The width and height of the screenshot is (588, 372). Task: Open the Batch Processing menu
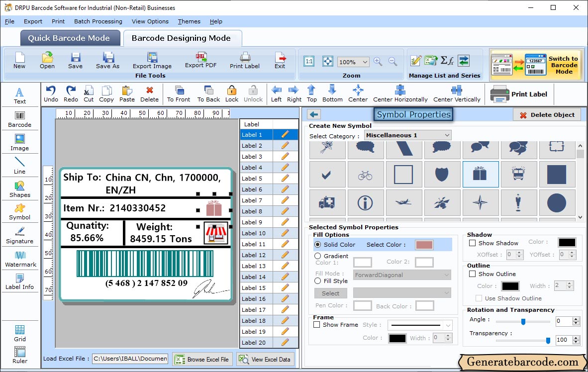click(98, 21)
